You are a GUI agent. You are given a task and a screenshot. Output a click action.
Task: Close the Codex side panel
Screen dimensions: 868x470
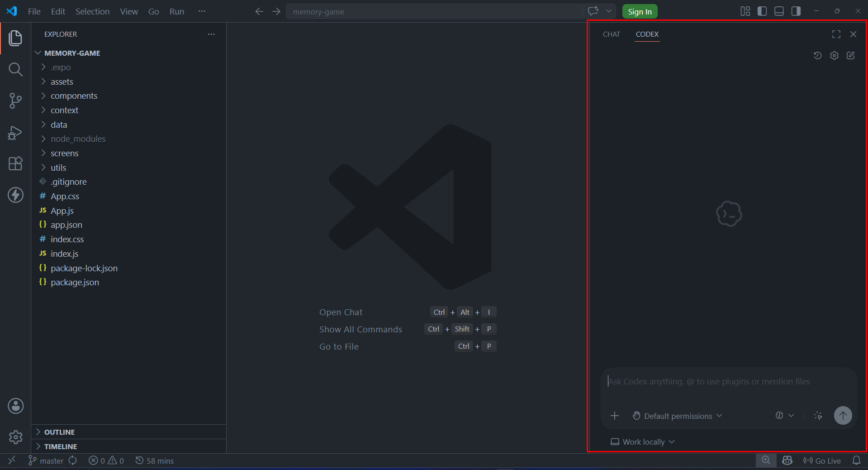[x=853, y=34]
